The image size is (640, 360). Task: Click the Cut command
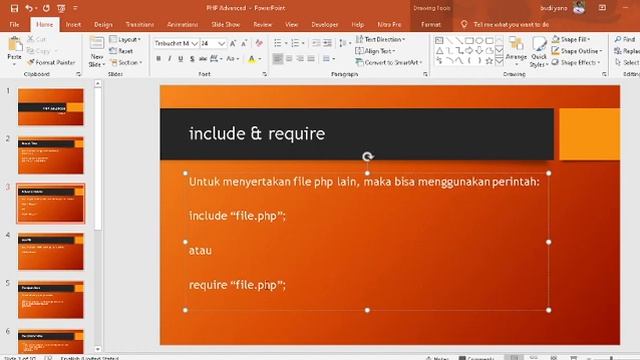click(37, 39)
